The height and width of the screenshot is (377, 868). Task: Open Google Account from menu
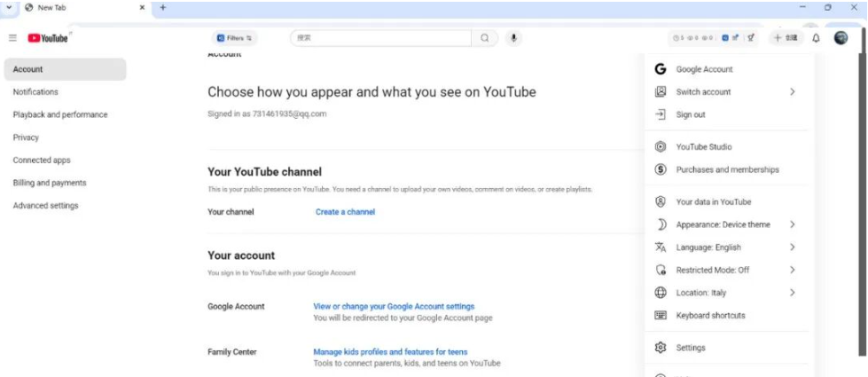[704, 69]
